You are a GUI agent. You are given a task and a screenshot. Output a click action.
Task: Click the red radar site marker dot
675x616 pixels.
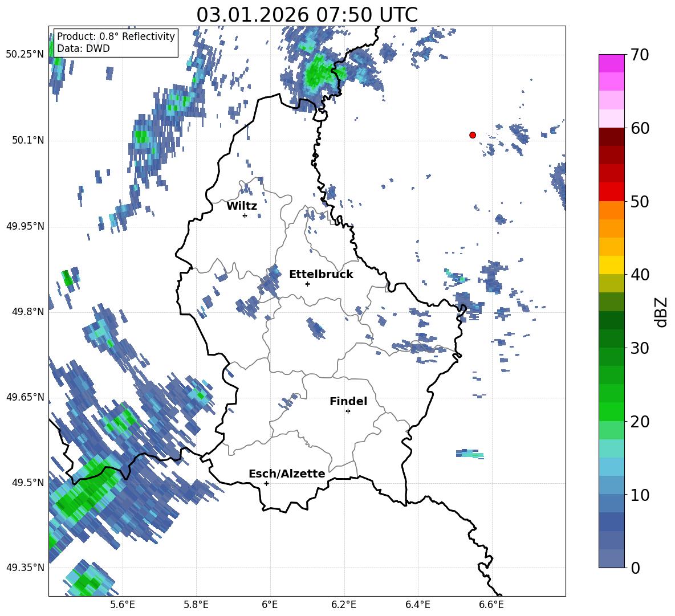(473, 135)
